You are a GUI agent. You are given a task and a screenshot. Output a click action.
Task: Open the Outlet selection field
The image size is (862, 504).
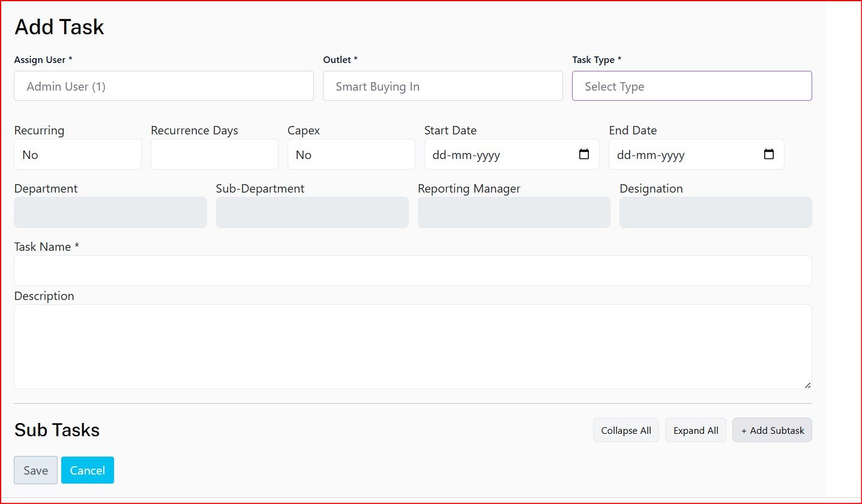[x=442, y=86]
